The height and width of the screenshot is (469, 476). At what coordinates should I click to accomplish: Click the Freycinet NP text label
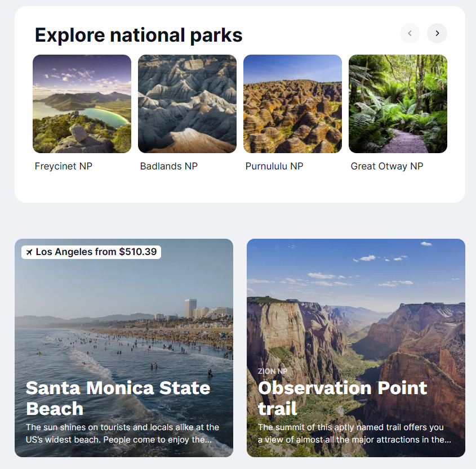(x=63, y=166)
